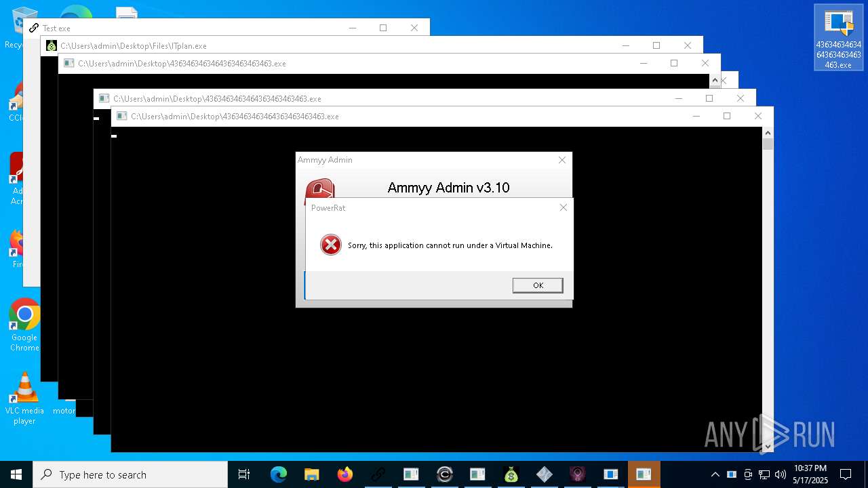Screen dimensions: 868x488
Task: Launch Microsoft Edge from the taskbar
Action: (x=279, y=474)
